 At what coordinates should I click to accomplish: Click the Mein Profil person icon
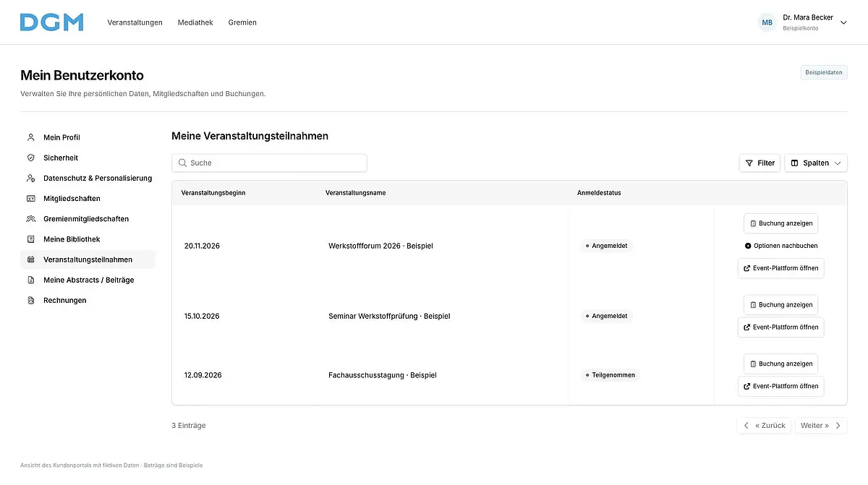[x=30, y=137]
